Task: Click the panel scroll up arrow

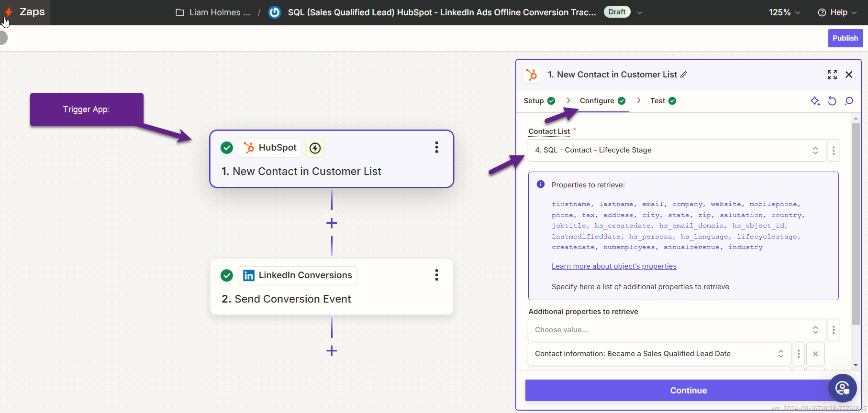Action: [x=856, y=118]
